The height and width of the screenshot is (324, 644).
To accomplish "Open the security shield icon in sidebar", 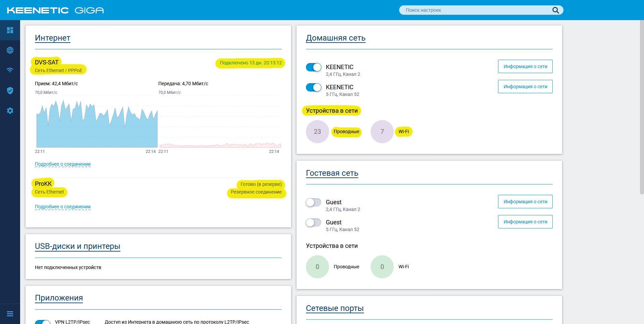I will 10,91.
